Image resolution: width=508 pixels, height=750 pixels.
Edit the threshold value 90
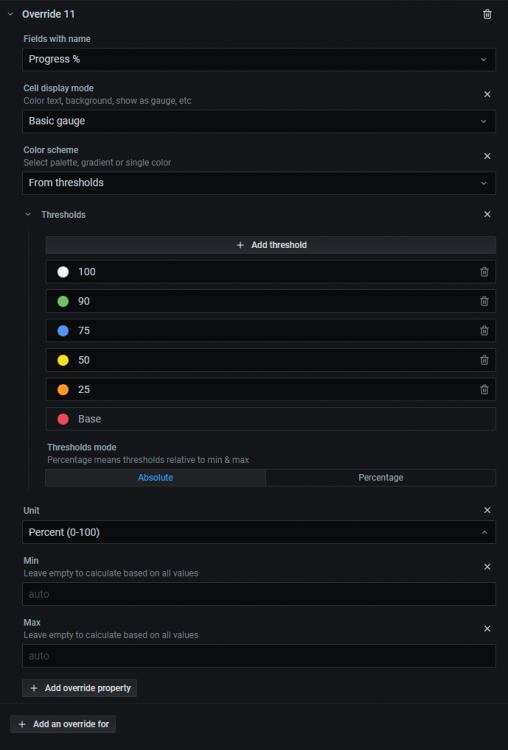click(x=273, y=301)
